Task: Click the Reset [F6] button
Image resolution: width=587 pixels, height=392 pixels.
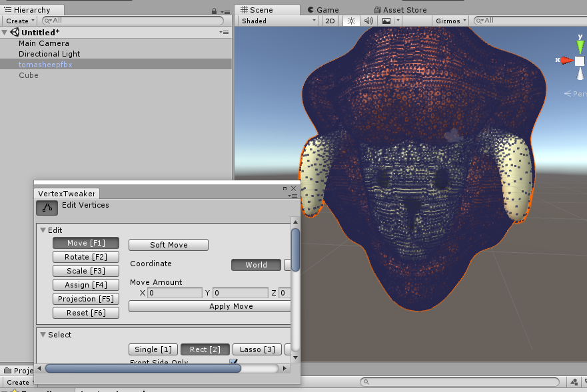Action: click(86, 313)
